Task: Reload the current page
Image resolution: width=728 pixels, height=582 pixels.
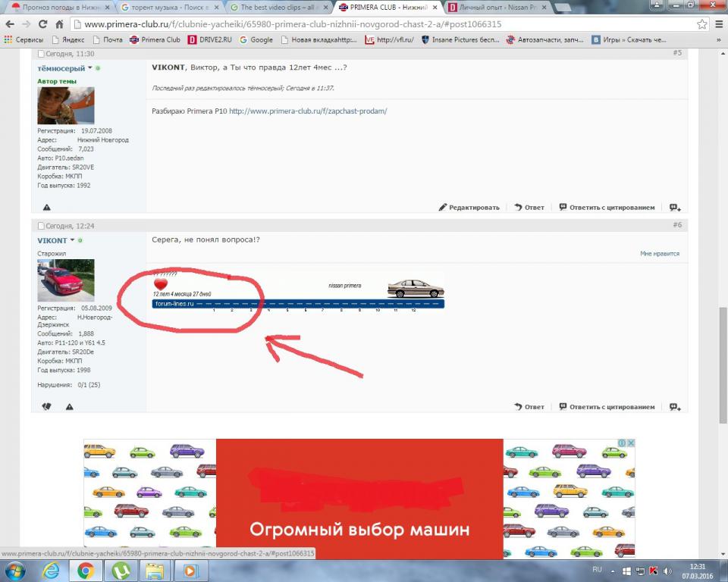Action: 42,24
